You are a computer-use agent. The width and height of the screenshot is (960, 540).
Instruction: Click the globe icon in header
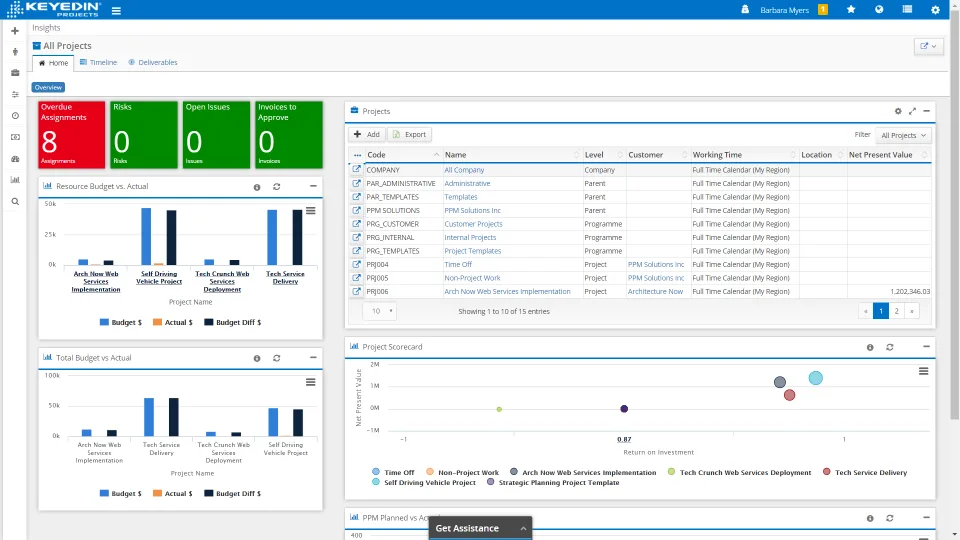pyautogui.click(x=879, y=10)
